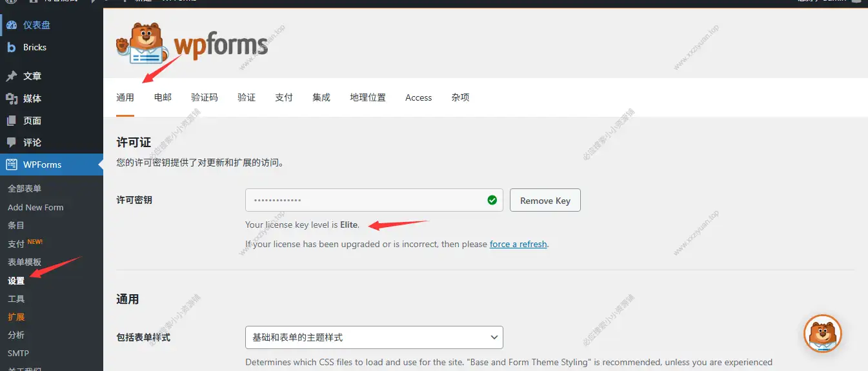Open the 集成 tab
Screen dimensions: 868x371
tap(321, 97)
